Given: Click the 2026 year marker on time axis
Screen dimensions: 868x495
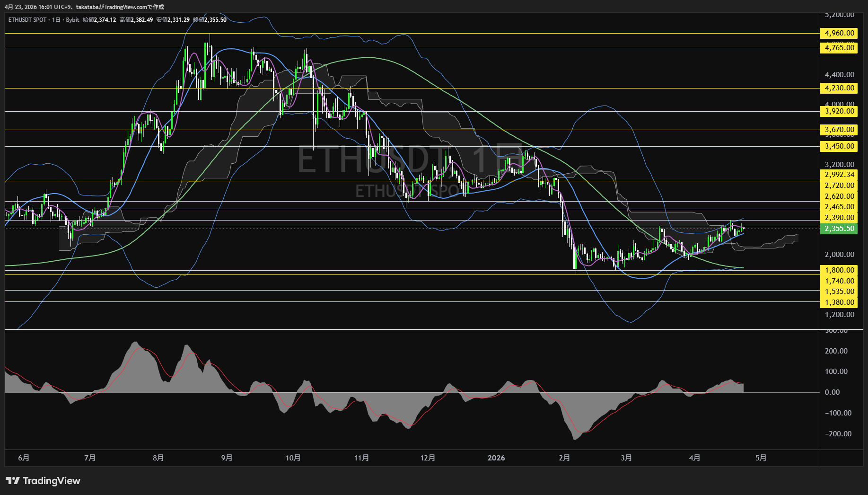Looking at the screenshot, I should 496,458.
